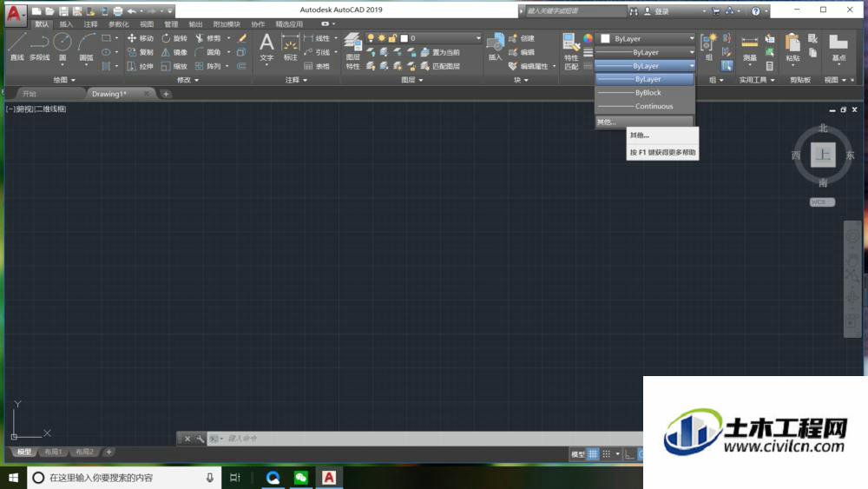Click the Undo arrow in quick access toolbar
Screen dimensions: 868x489
click(131, 10)
